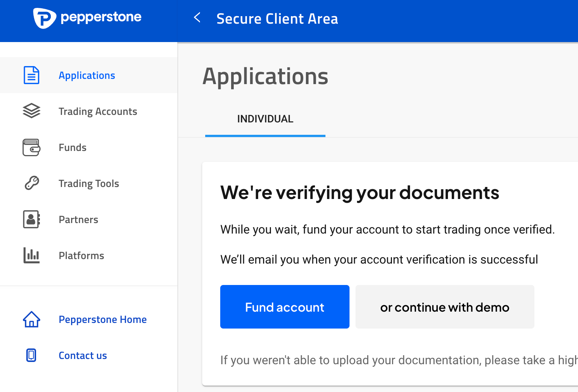Open Applications in the sidebar
Screen dimensions: 578x392
(89, 75)
